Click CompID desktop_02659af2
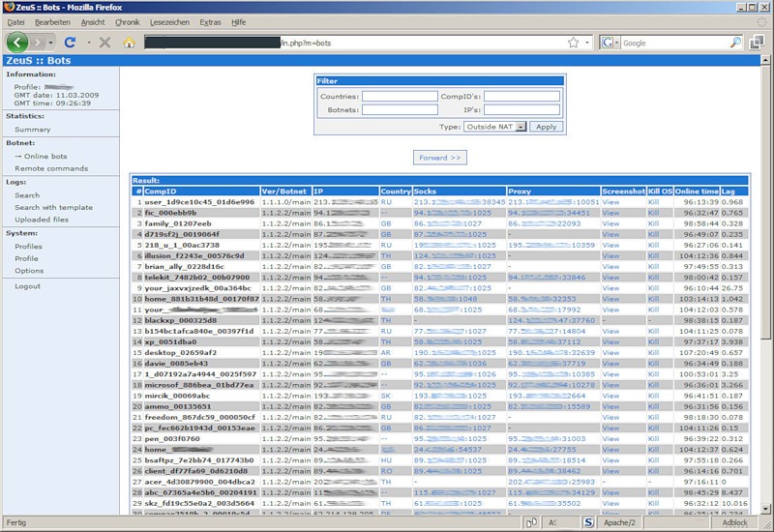774x532 pixels. [181, 353]
